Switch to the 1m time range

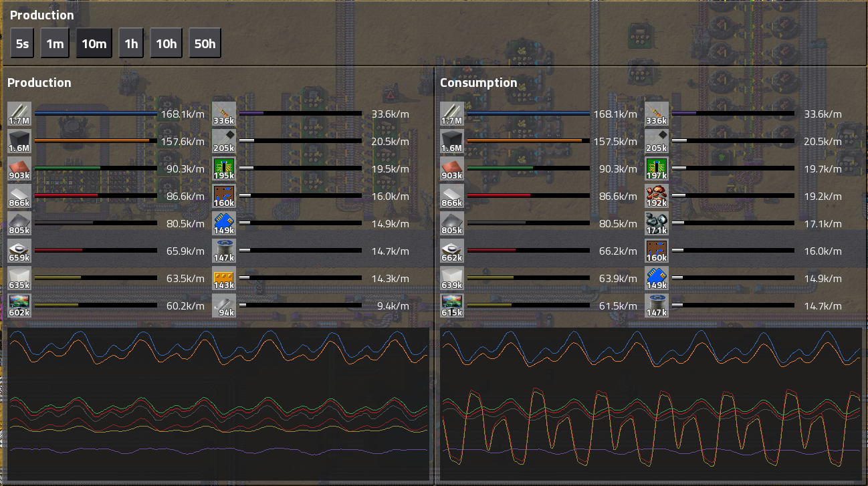pyautogui.click(x=55, y=43)
